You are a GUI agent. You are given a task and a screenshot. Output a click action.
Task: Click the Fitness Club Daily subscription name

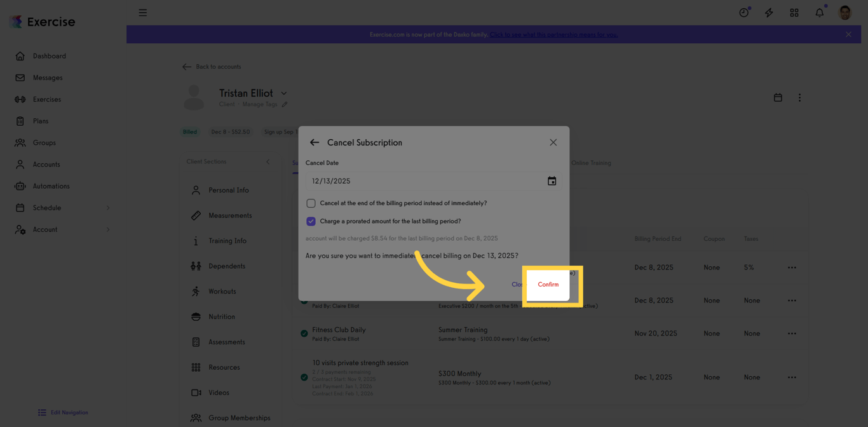tap(339, 330)
